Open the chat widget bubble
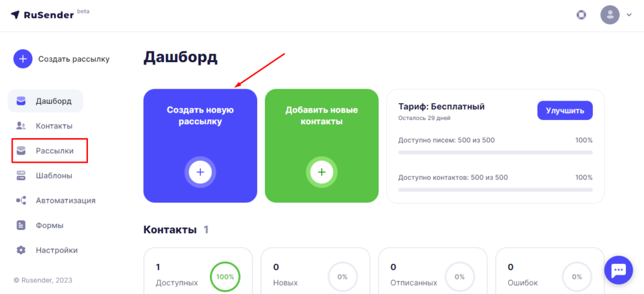 pyautogui.click(x=619, y=269)
